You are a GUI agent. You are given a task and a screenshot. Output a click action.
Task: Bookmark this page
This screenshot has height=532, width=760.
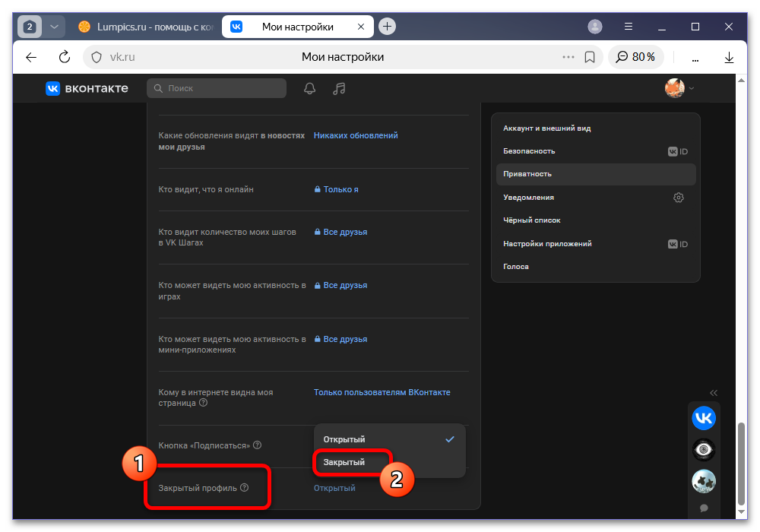click(590, 57)
